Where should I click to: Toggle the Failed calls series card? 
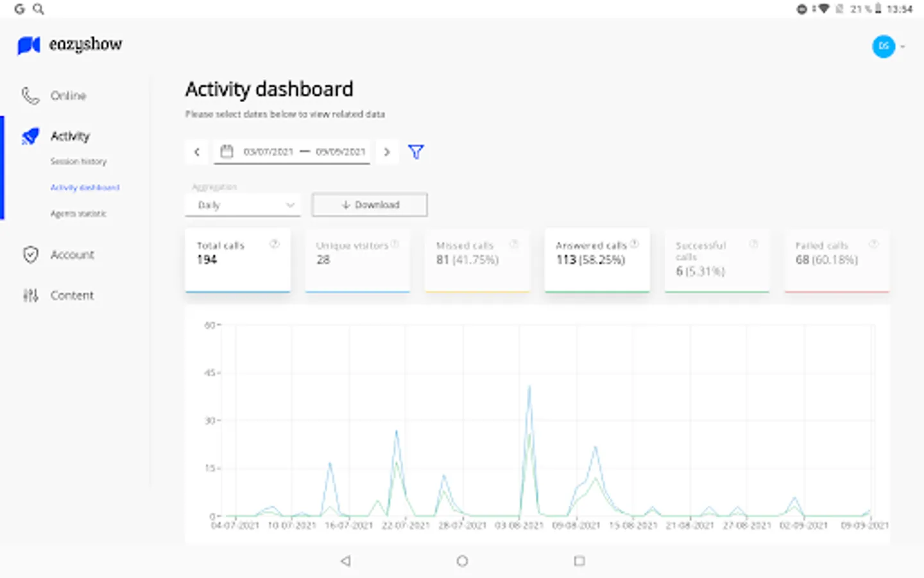pyautogui.click(x=837, y=261)
